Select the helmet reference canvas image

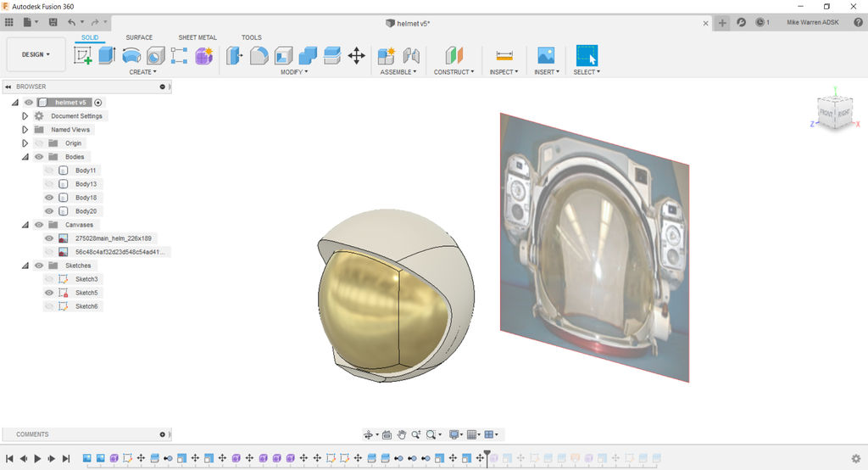click(594, 248)
